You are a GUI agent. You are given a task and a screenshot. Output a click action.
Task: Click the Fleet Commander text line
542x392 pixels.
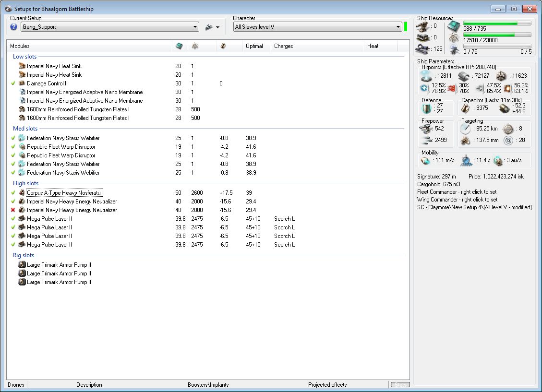[457, 192]
